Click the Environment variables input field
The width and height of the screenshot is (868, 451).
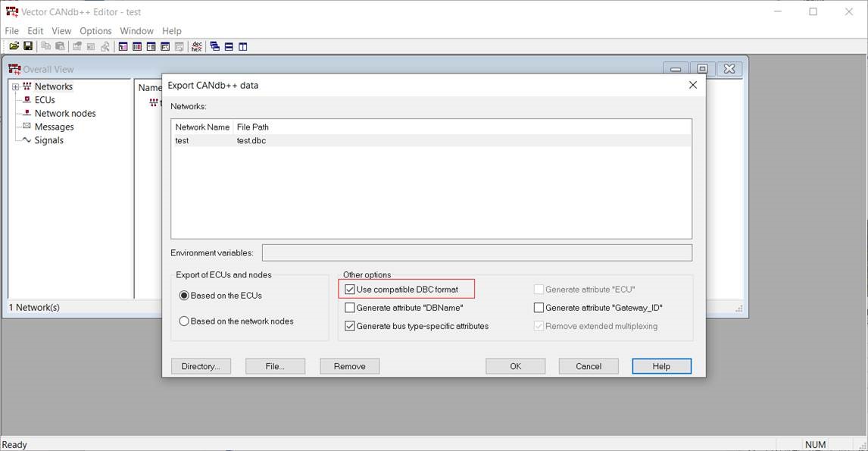(476, 252)
